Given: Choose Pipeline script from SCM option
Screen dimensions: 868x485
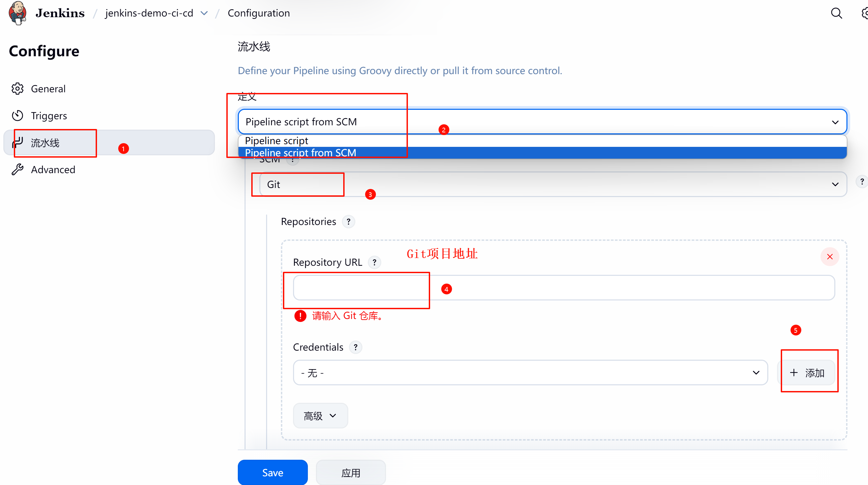Looking at the screenshot, I should tap(300, 153).
